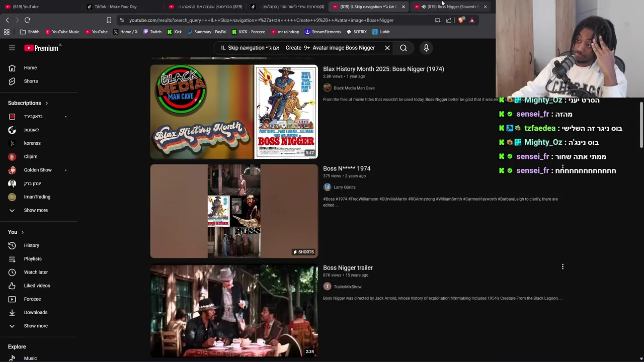Open Liked videos in the sidebar
The width and height of the screenshot is (644, 362).
pos(39,286)
